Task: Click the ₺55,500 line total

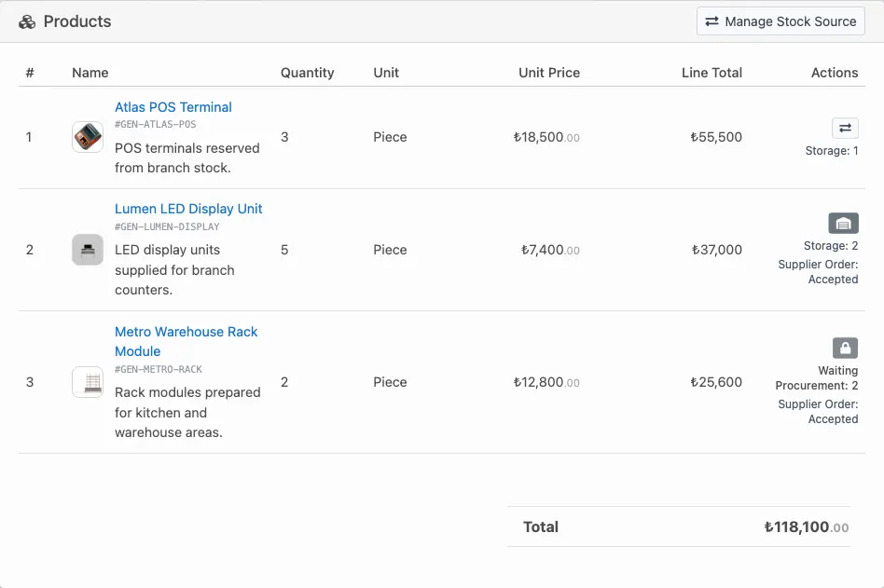Action: 716,137
